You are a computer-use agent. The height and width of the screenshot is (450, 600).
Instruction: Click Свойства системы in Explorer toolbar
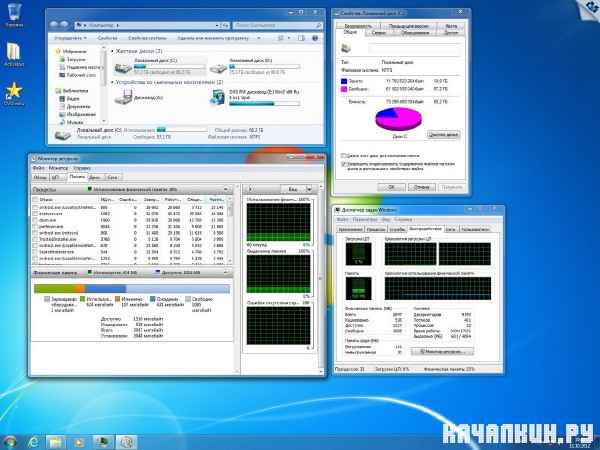147,38
